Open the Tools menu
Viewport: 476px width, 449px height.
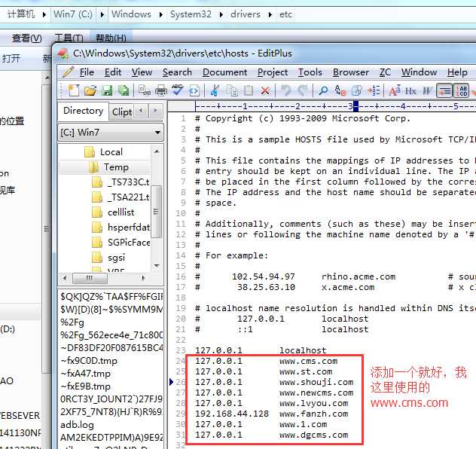(310, 72)
